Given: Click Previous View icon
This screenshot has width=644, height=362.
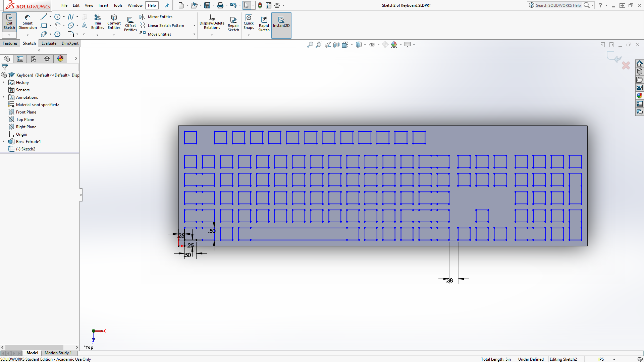Looking at the screenshot, I should click(328, 45).
